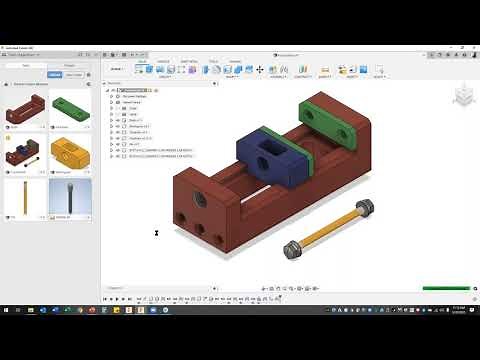Viewport: 480px width, 360px height.
Task: Click the Offset Plane icon under Construct
Action: coord(303,69)
